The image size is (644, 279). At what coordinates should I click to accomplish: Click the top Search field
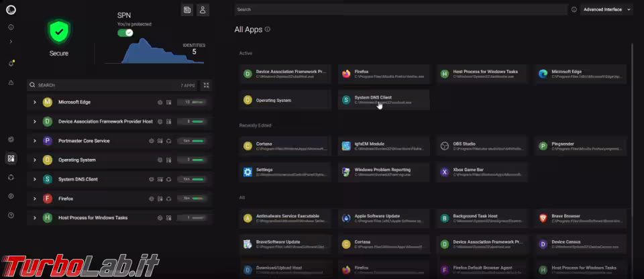[400, 9]
